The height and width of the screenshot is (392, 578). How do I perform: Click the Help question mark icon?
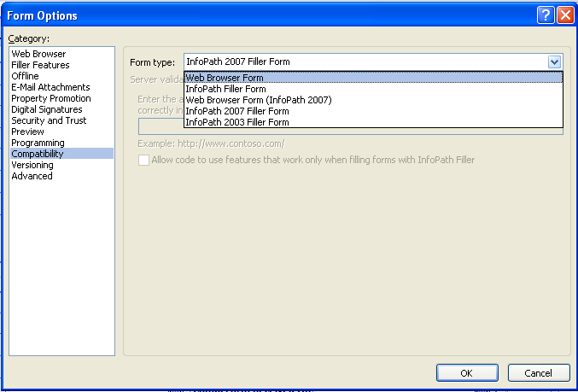[546, 15]
